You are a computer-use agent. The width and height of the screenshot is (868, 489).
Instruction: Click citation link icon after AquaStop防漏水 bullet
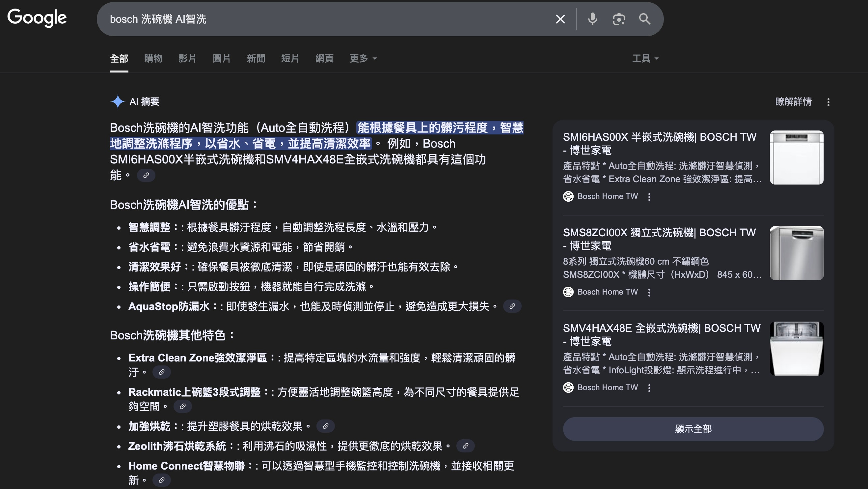click(x=512, y=306)
